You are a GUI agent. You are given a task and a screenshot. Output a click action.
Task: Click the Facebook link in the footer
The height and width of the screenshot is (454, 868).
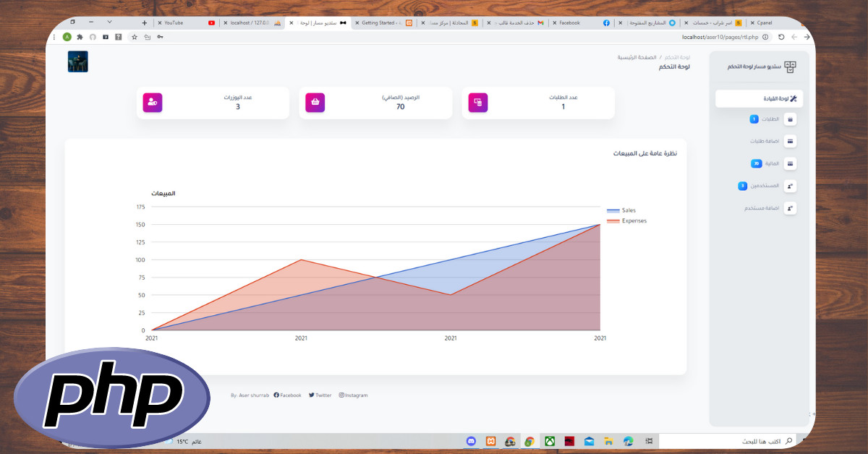(x=288, y=395)
